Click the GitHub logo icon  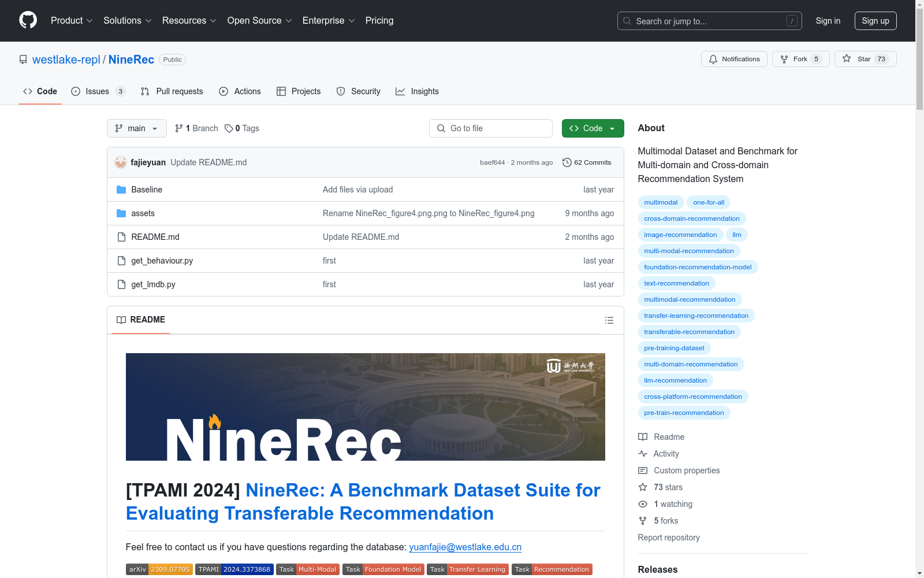[28, 20]
